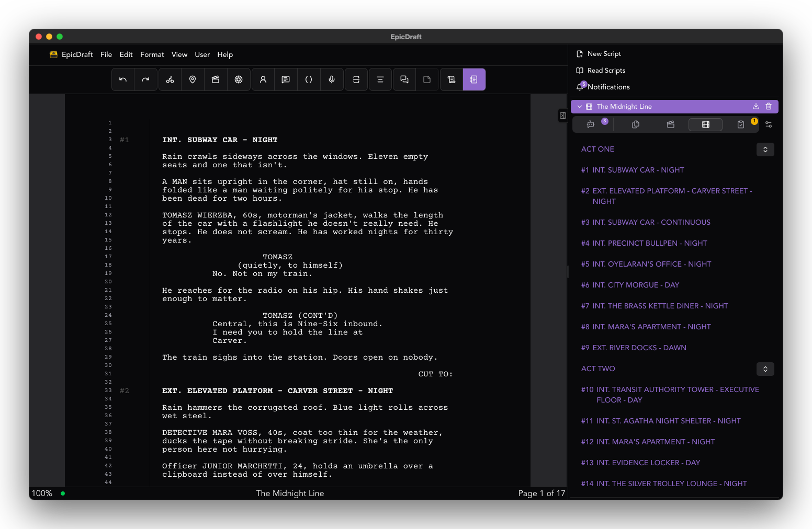The height and width of the screenshot is (529, 812).
Task: Insert a page break element
Action: (x=356, y=79)
